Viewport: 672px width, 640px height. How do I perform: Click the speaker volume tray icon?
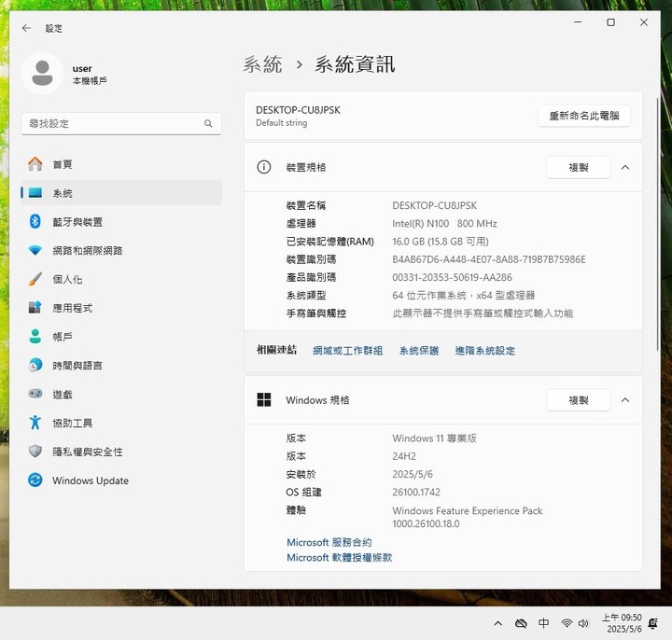pos(583,624)
